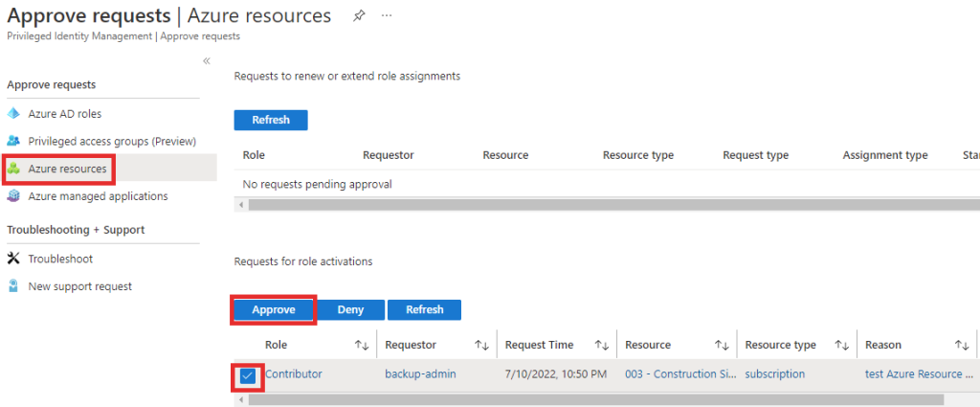Sort activations by Role column arrows

[362, 345]
